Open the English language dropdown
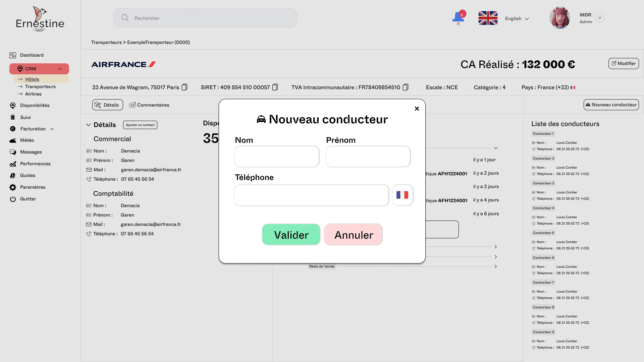The image size is (644, 362). (x=517, y=18)
